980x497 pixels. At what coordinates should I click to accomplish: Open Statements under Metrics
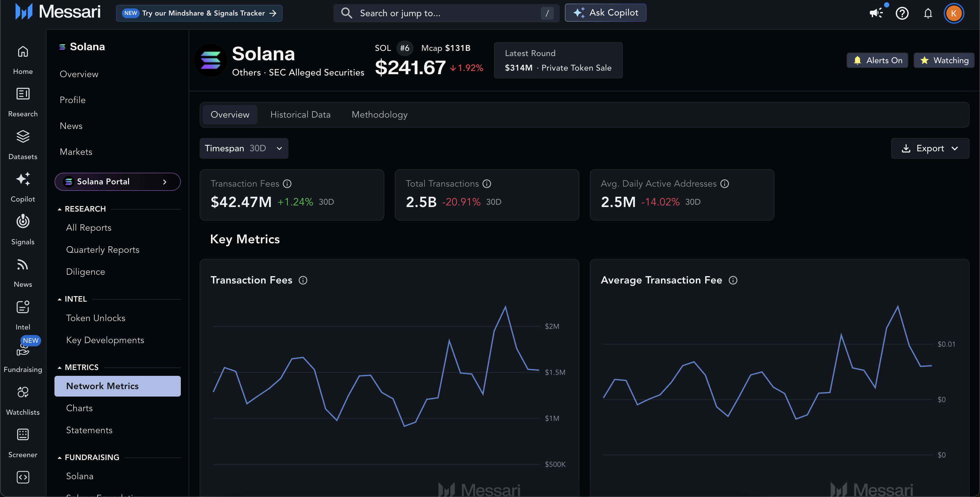point(89,430)
